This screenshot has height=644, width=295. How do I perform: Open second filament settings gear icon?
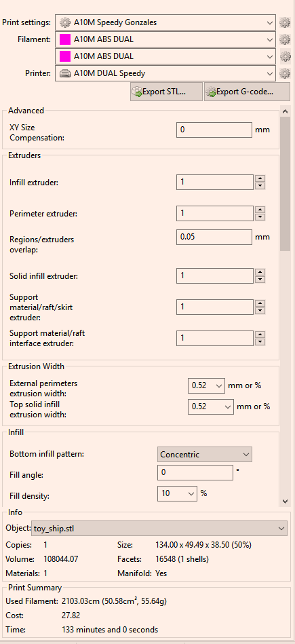pos(285,56)
